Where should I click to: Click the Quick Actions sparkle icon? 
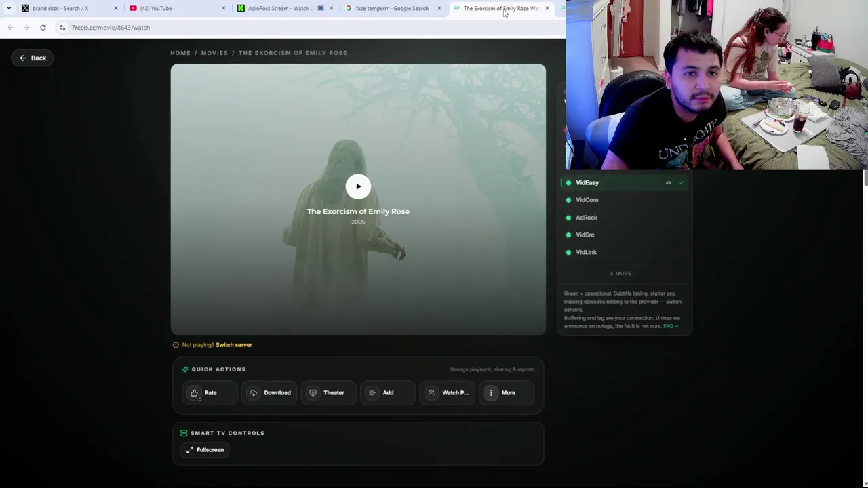coord(185,369)
